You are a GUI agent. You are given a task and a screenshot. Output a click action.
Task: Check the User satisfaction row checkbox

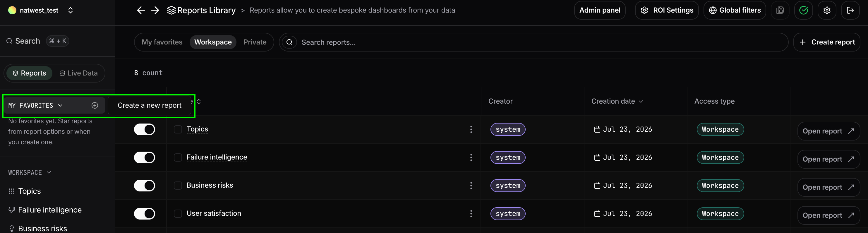[x=178, y=214]
